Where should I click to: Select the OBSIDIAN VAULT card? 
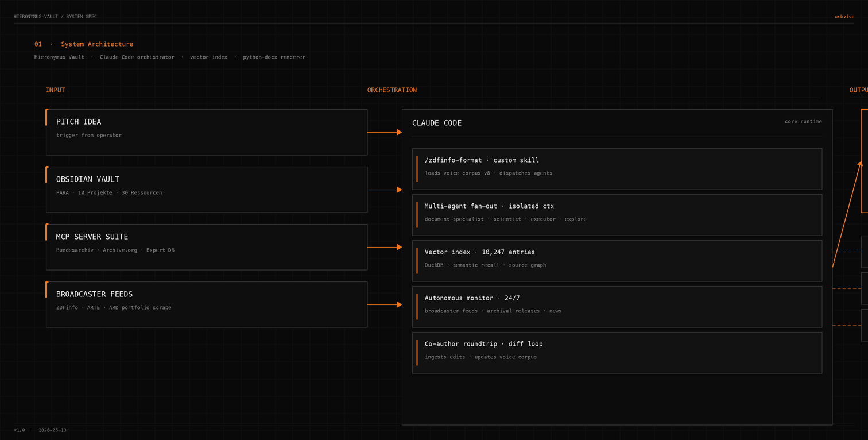coord(207,190)
